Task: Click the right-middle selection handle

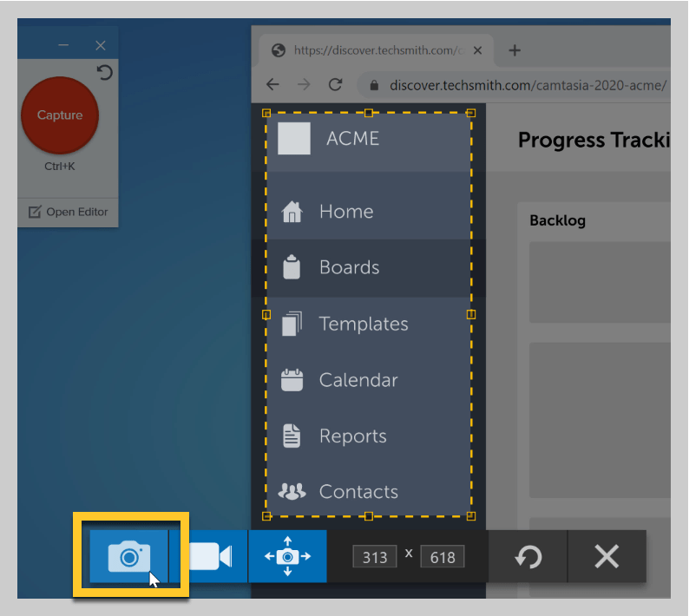Action: point(471,314)
